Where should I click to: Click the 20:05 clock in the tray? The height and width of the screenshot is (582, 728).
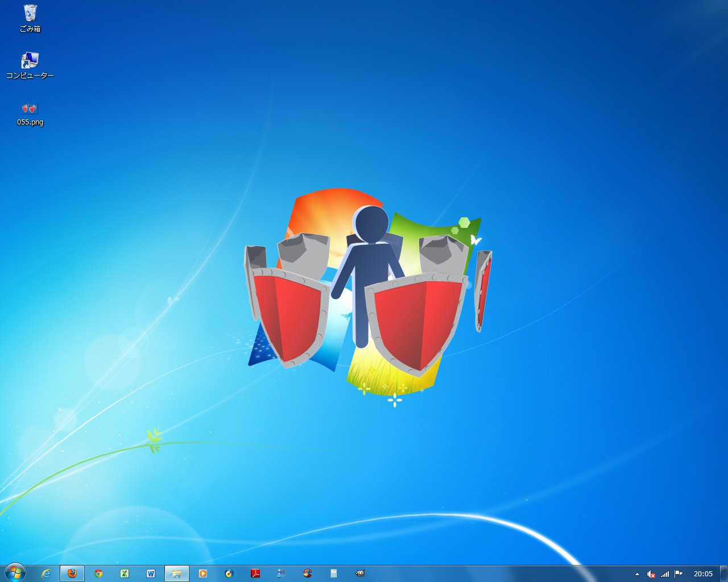(x=703, y=574)
